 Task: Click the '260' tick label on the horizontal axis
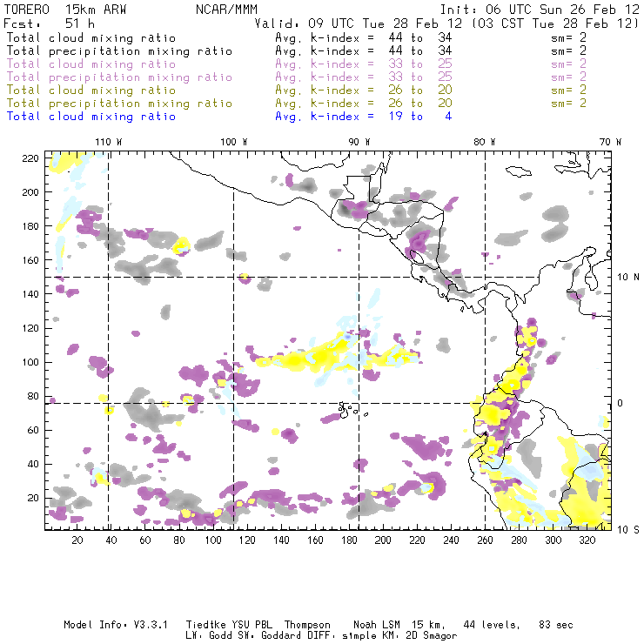[485, 540]
